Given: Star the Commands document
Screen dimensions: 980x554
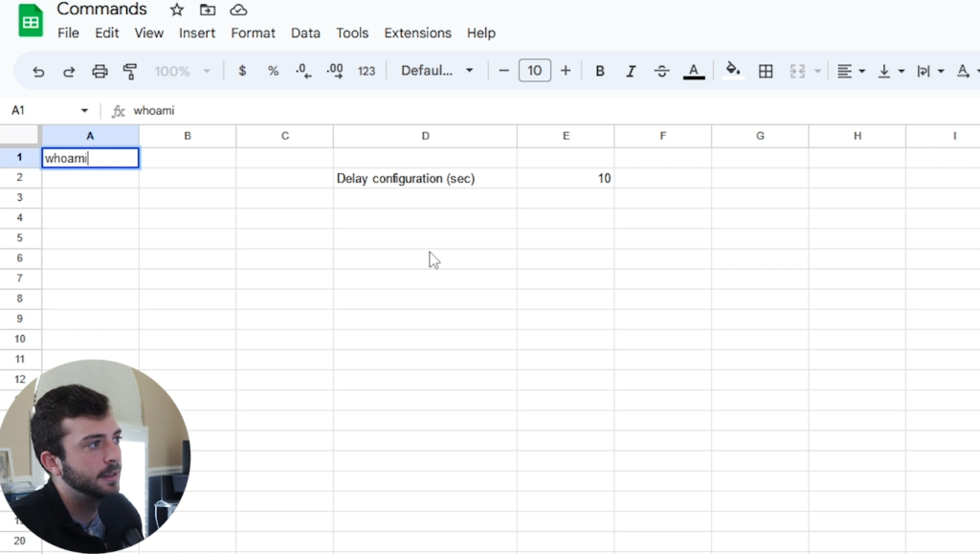Looking at the screenshot, I should click(x=177, y=10).
